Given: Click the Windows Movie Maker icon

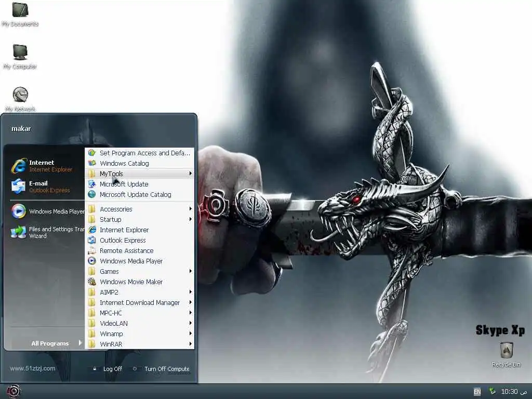Looking at the screenshot, I should (92, 282).
